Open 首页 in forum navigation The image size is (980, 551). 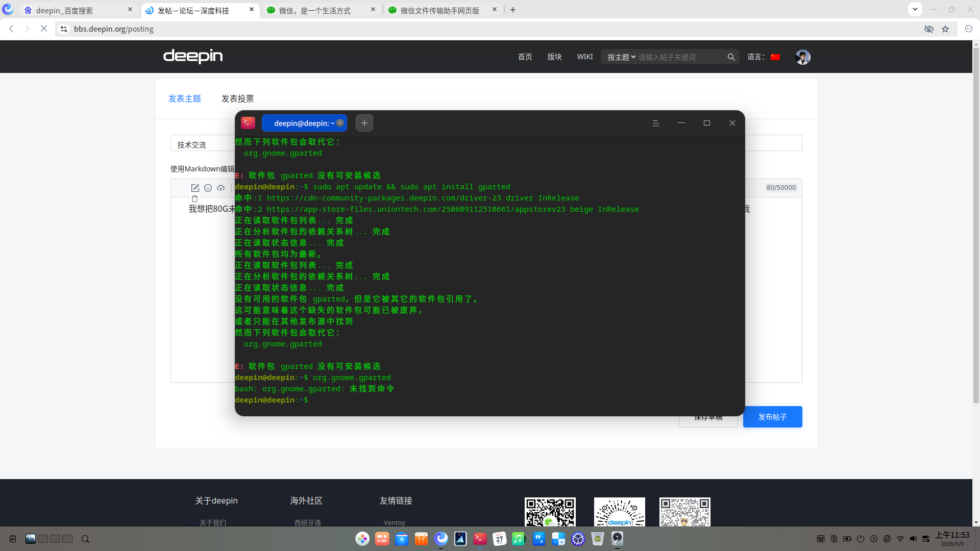[525, 57]
